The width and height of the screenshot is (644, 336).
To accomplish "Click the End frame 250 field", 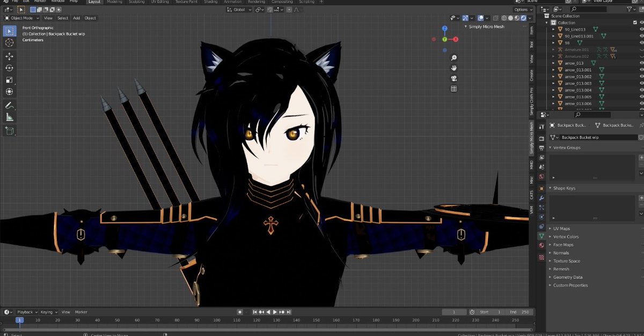I will (519, 312).
